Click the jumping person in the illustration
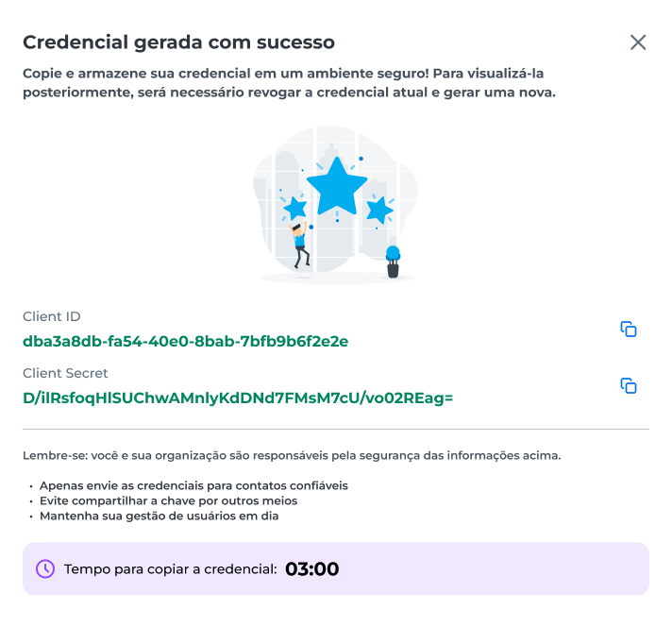This screenshot has width=672, height=626. click(x=300, y=245)
